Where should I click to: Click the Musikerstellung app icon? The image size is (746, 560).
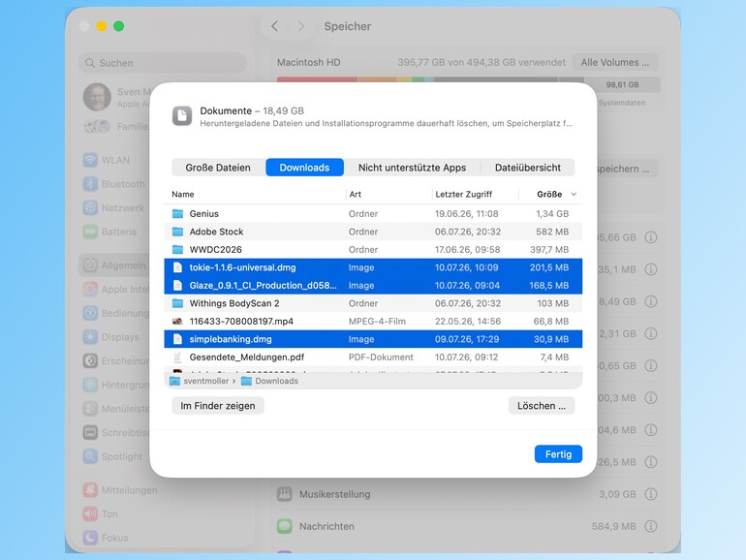(x=285, y=494)
